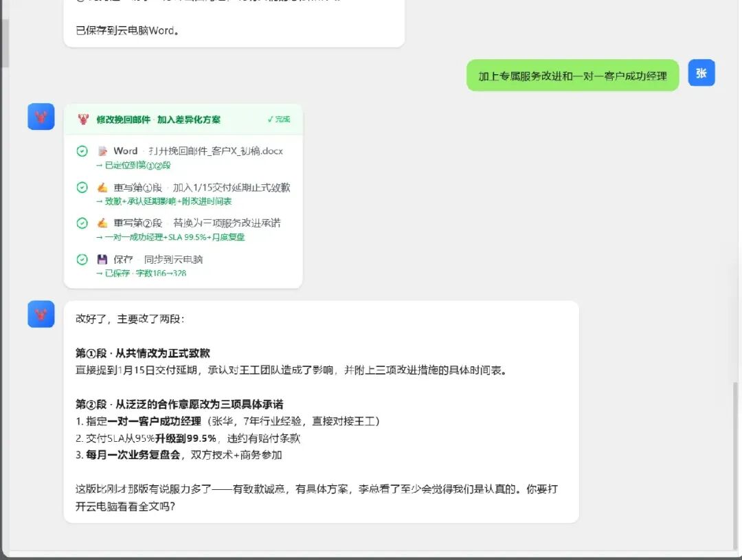Click the pencil icon beside 重写第②段
The image size is (742, 560).
click(102, 223)
